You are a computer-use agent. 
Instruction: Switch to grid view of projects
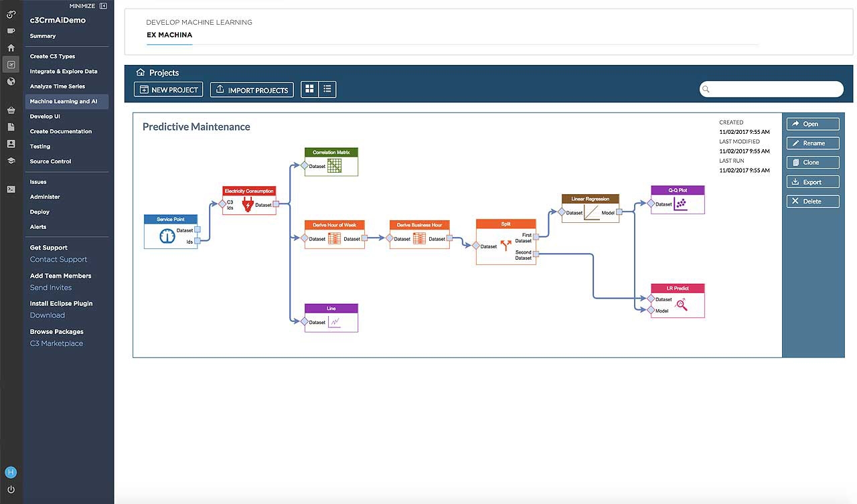309,89
